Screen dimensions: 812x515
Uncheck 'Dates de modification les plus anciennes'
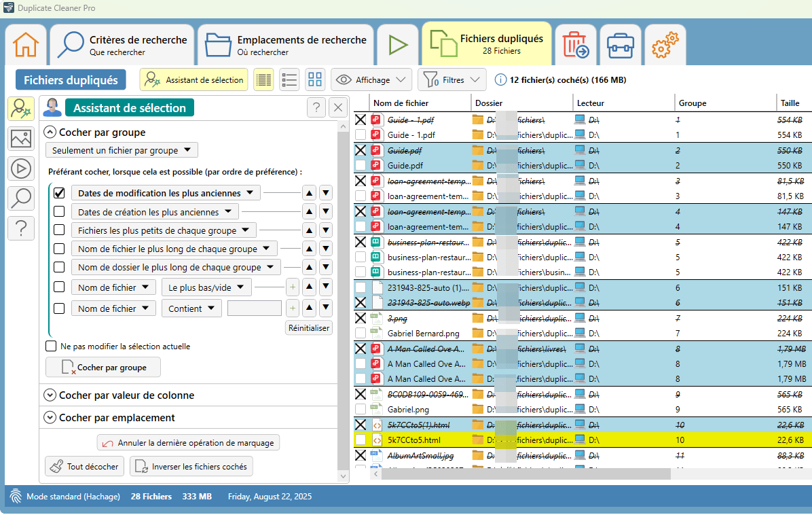pos(58,192)
